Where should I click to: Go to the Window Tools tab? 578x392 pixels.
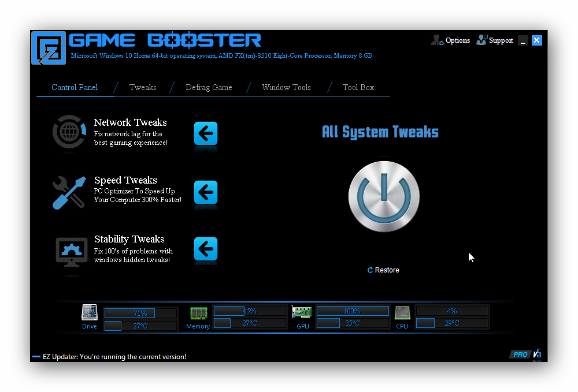286,88
